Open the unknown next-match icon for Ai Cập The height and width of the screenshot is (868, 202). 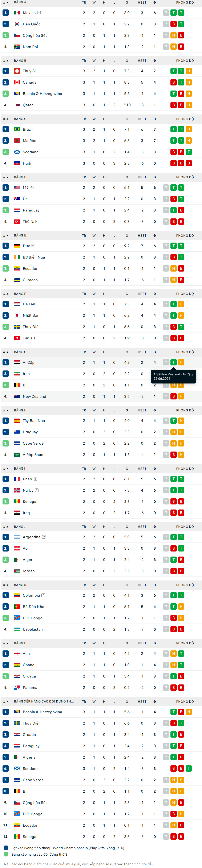coord(166,362)
